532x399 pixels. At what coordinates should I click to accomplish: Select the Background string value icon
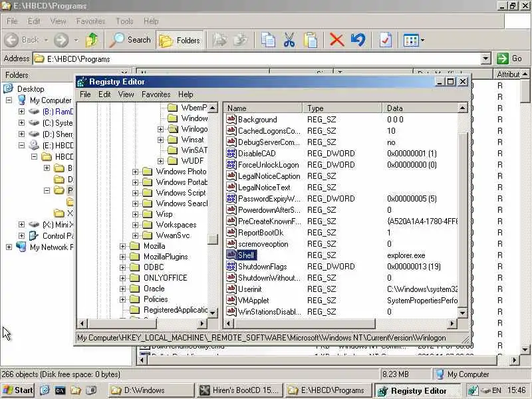click(231, 120)
